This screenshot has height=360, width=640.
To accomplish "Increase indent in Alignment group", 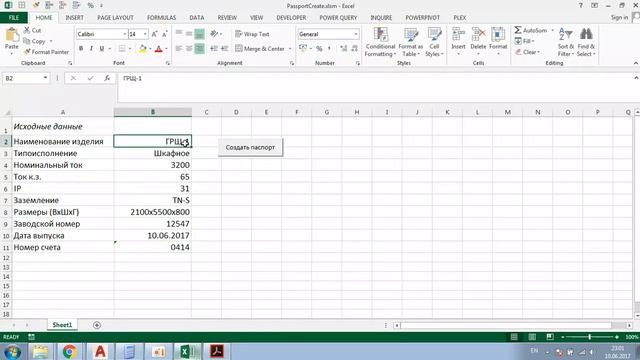I will pyautogui.click(x=224, y=49).
